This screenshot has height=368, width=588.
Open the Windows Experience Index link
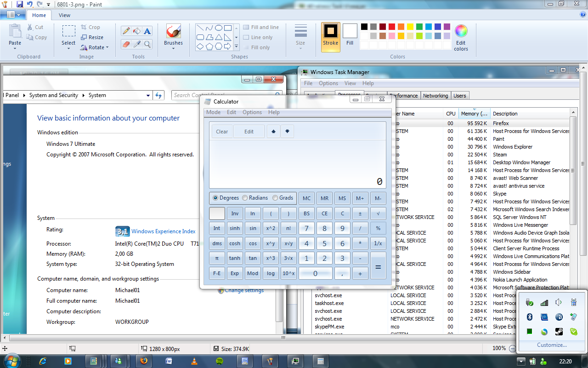(x=164, y=231)
